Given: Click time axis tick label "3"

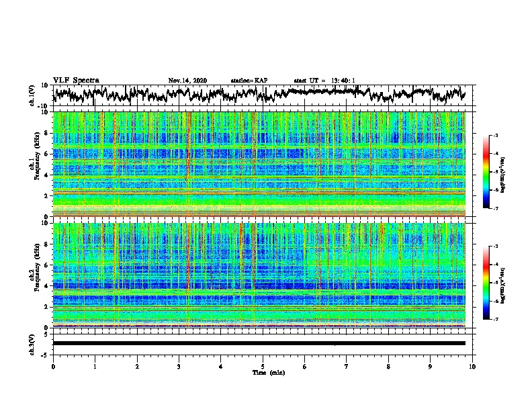Looking at the screenshot, I should 179,367.
